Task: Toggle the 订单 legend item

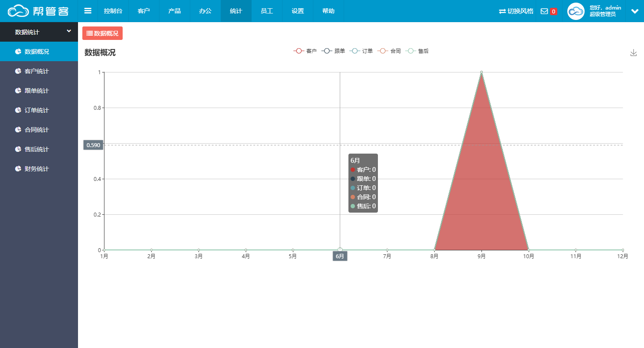Action: [361, 51]
